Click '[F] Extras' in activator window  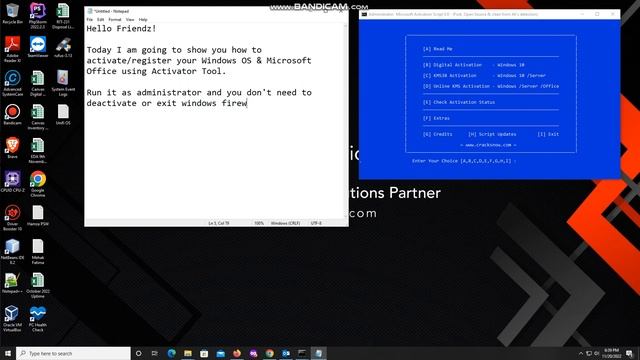tap(436, 118)
